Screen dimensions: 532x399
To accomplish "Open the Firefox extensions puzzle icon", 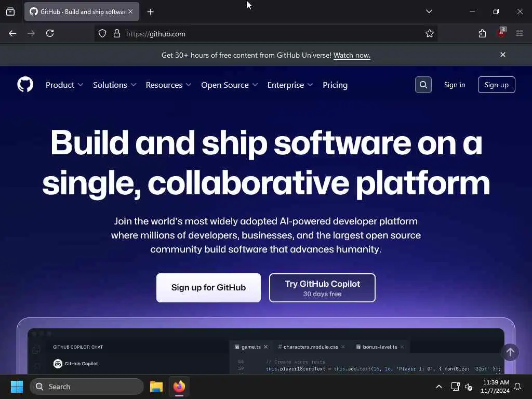I will pyautogui.click(x=482, y=34).
